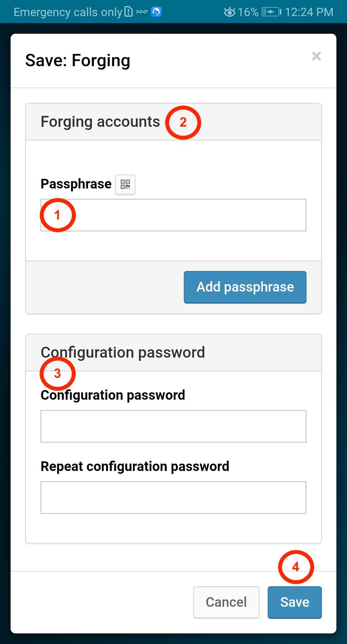Screen dimensions: 347x644
Task: Click the red circle marker numbered 1
Action: pos(58,215)
